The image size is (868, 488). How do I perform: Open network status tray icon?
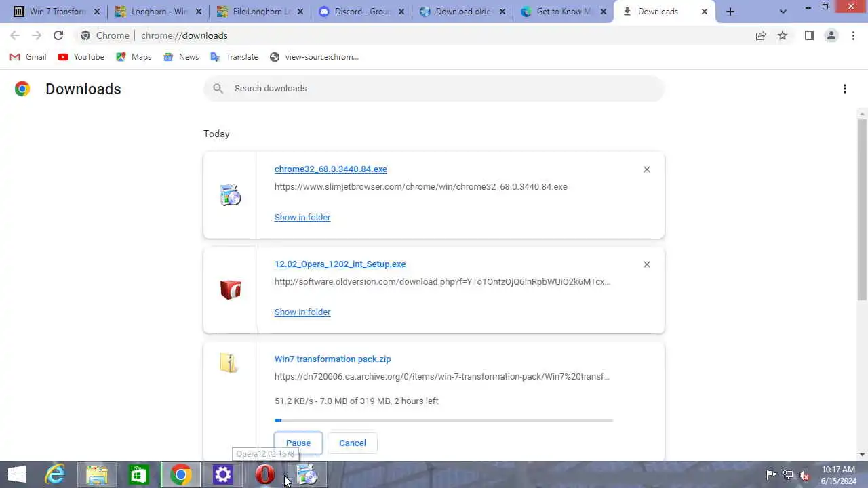(788, 475)
